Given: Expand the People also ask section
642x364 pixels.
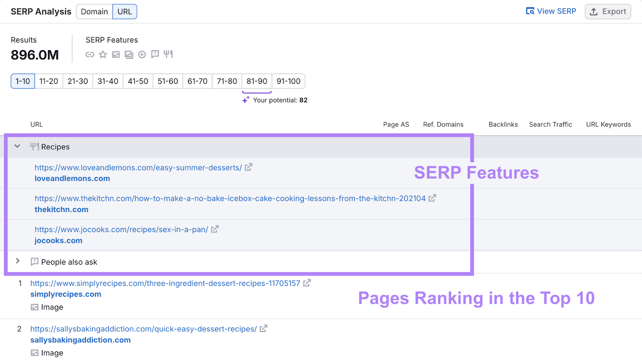Looking at the screenshot, I should (18, 261).
